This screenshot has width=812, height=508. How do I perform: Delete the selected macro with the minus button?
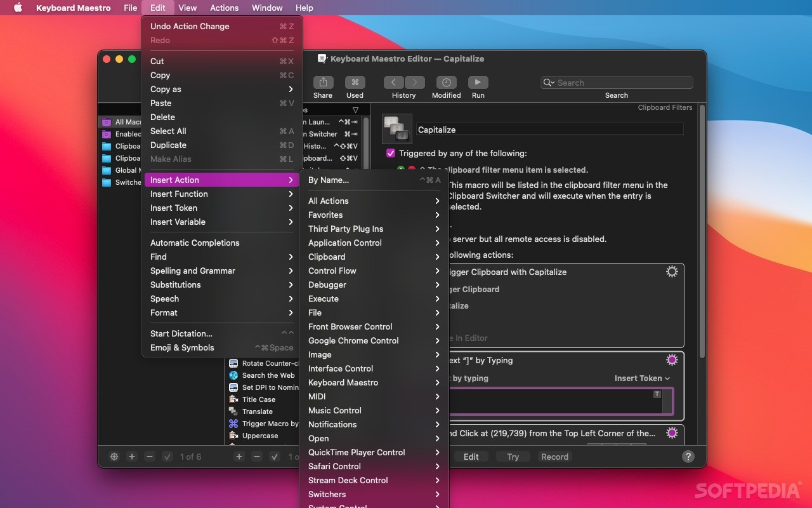click(x=257, y=457)
